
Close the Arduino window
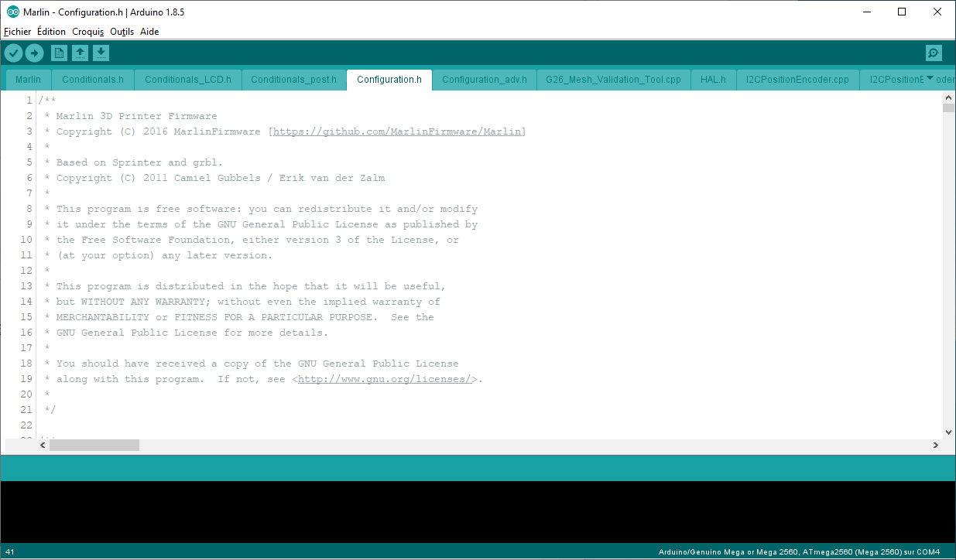(937, 12)
